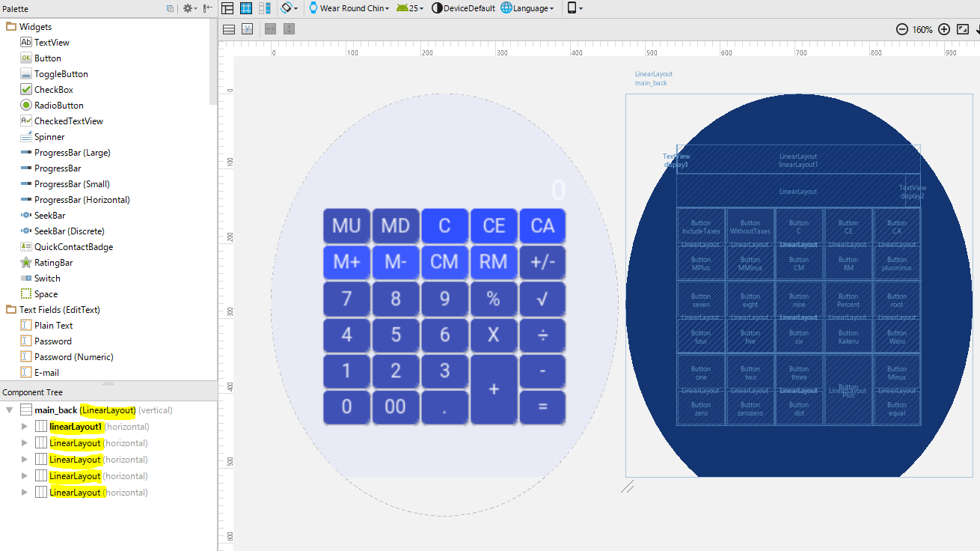
Task: Choose the Switch widget in the Palette
Action: pyautogui.click(x=47, y=278)
